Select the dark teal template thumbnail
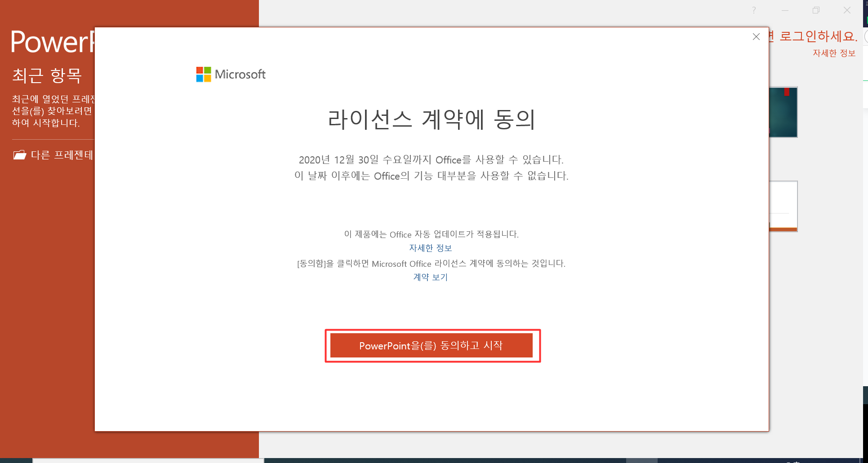This screenshot has width=868, height=463. (783, 112)
